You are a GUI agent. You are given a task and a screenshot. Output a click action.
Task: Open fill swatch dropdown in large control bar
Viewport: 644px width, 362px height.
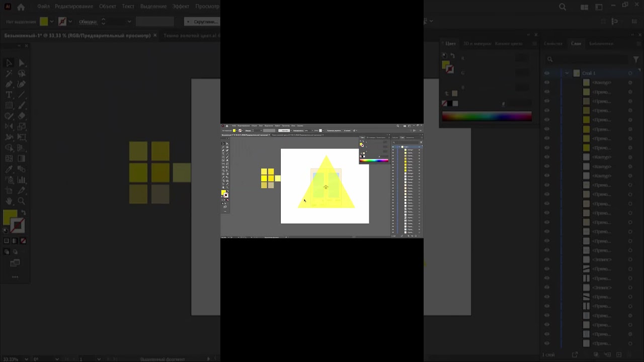coord(51,22)
